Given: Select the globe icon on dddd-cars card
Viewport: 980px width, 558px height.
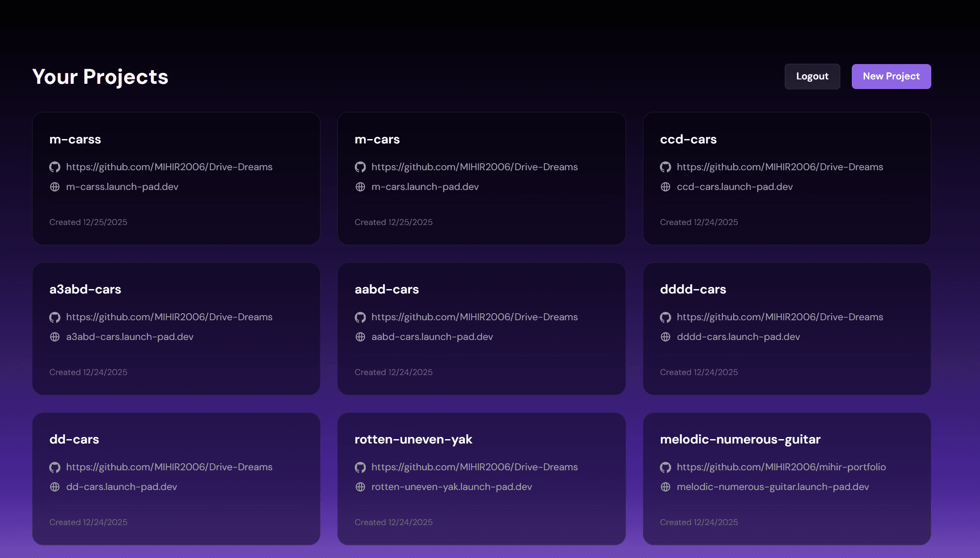Looking at the screenshot, I should [x=666, y=337].
